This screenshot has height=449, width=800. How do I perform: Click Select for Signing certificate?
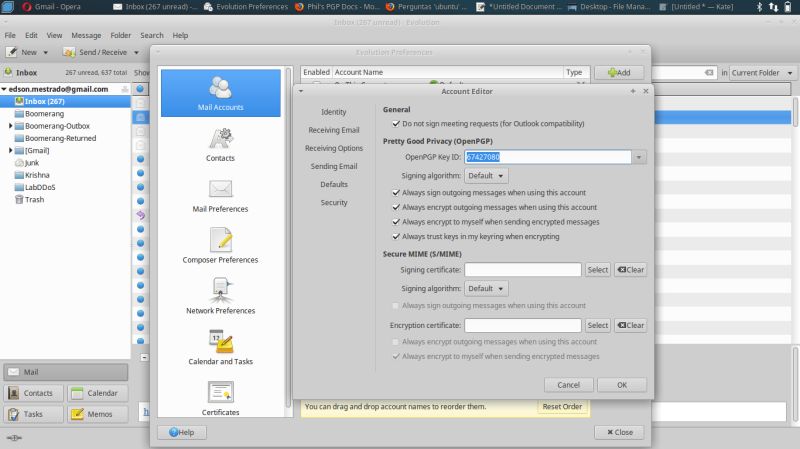click(597, 270)
